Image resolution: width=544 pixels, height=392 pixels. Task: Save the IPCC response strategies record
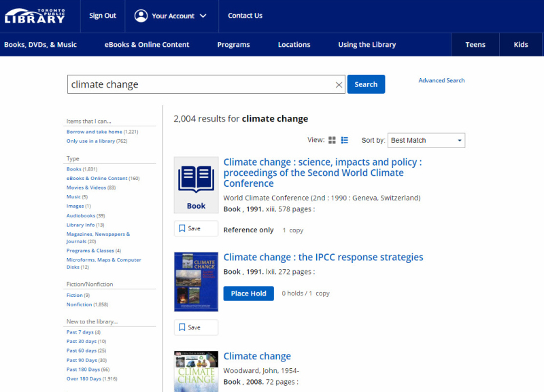pyautogui.click(x=194, y=327)
